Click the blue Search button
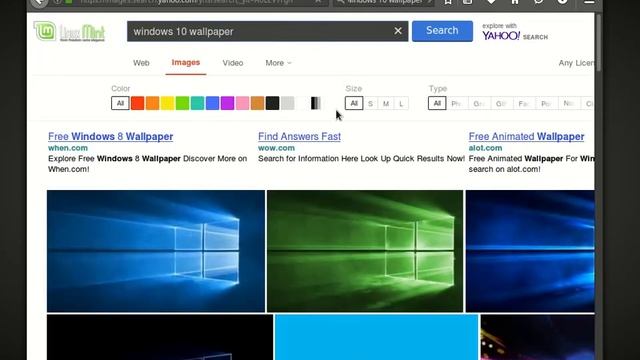This screenshot has height=360, width=640. pyautogui.click(x=442, y=31)
